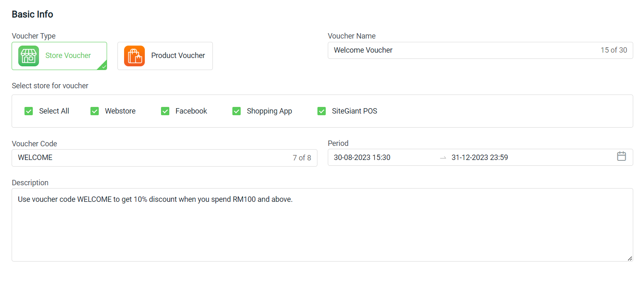
Task: Grab the description textarea resize handle
Action: (x=629, y=258)
